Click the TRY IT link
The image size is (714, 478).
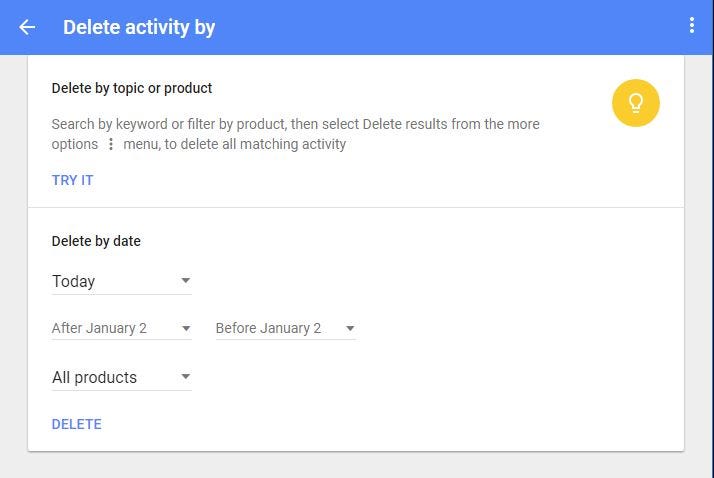coord(73,181)
